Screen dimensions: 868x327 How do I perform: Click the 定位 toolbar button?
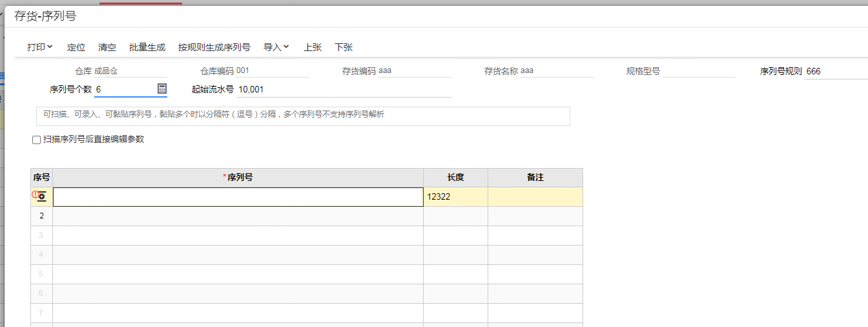(x=76, y=47)
